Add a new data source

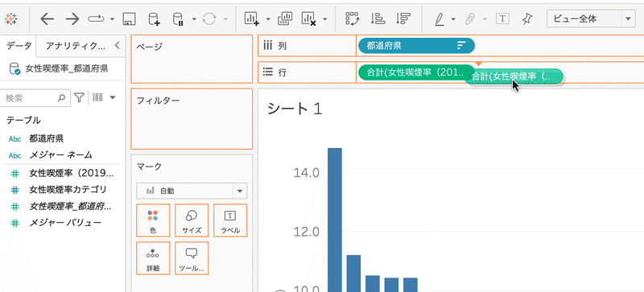tap(154, 19)
